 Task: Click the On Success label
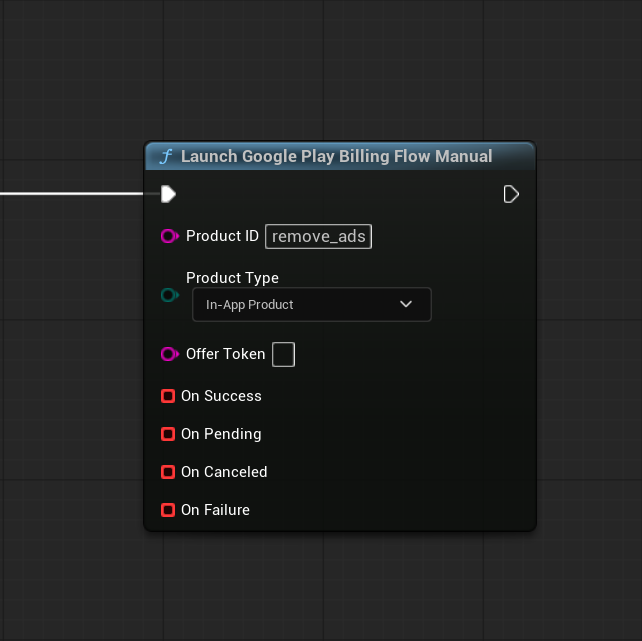221,396
